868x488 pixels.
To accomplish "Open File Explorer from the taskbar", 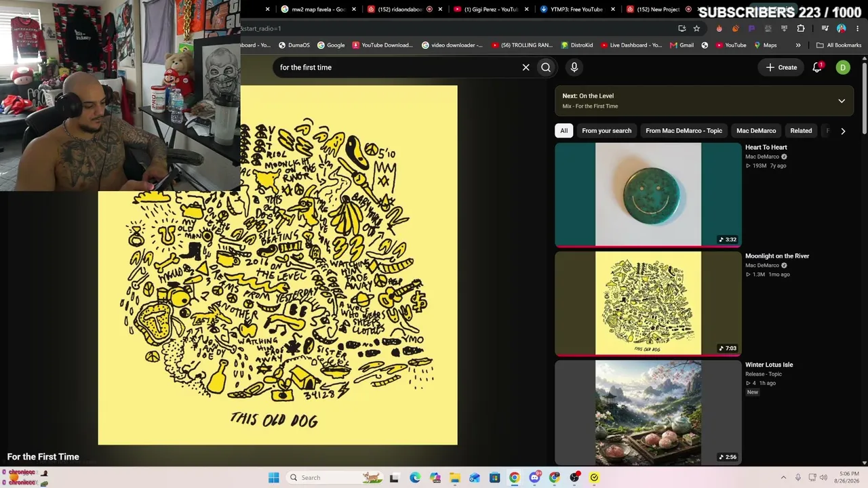I will (454, 478).
